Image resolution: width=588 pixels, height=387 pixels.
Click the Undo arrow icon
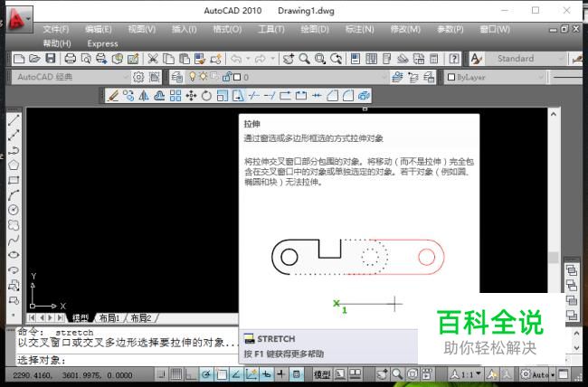(236, 59)
